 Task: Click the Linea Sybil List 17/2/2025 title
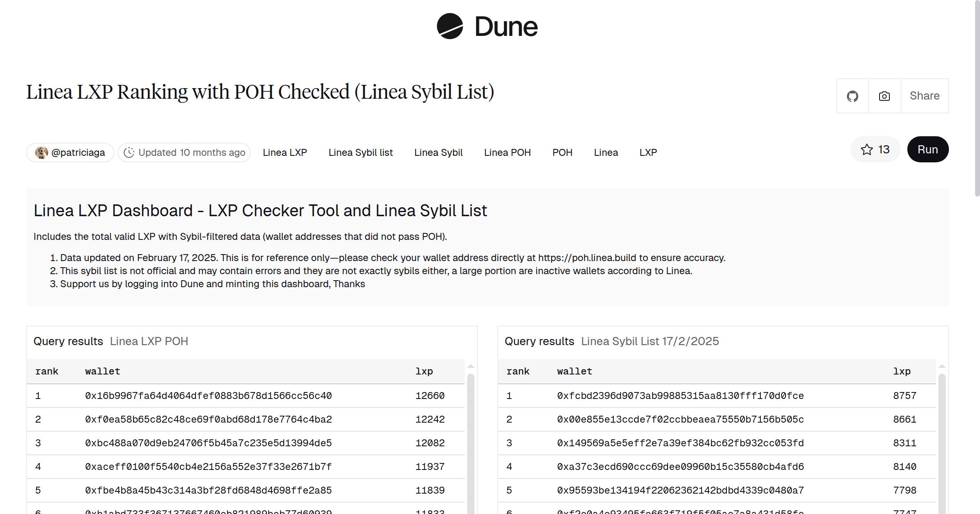coord(650,341)
